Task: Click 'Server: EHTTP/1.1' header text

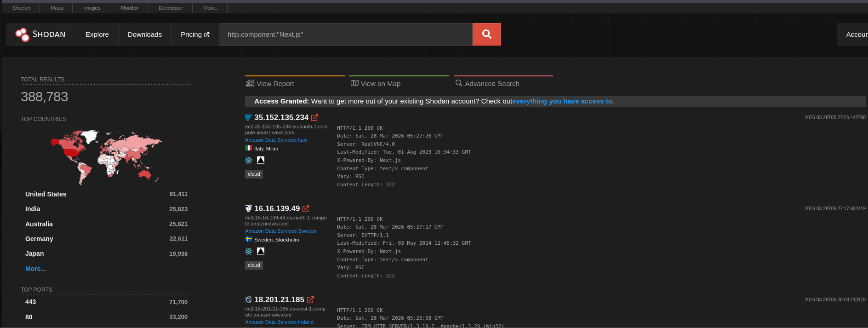Action: coord(363,235)
